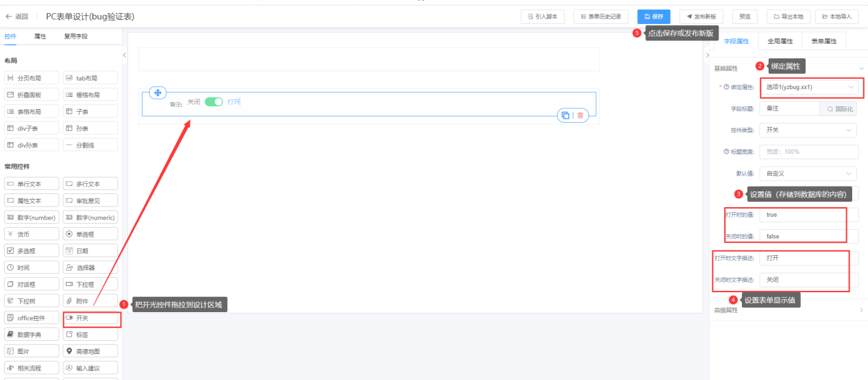Select the 高德地图 map control
The width and height of the screenshot is (868, 380).
coord(90,351)
